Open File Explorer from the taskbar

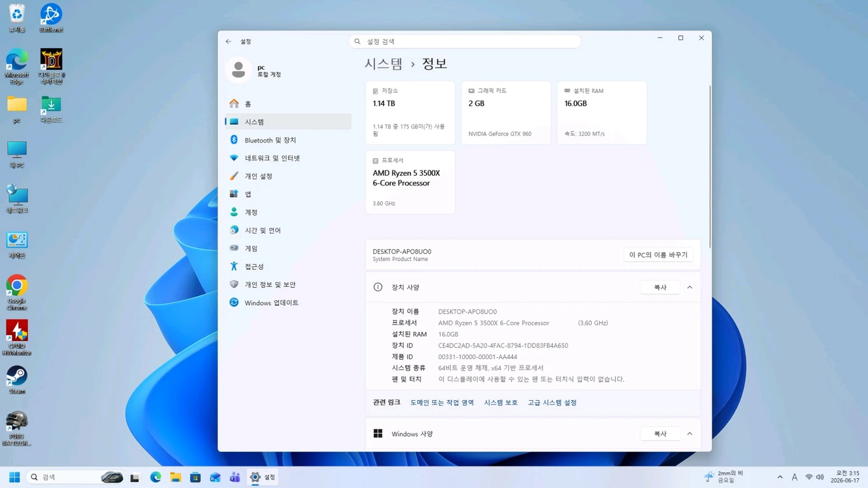coord(176,478)
